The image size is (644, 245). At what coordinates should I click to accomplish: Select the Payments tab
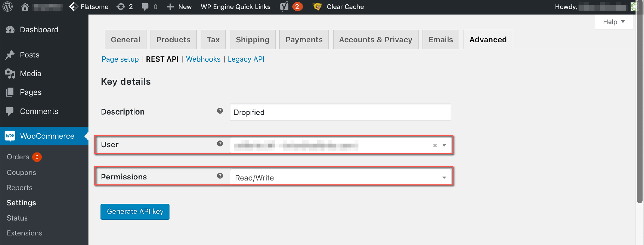click(304, 40)
